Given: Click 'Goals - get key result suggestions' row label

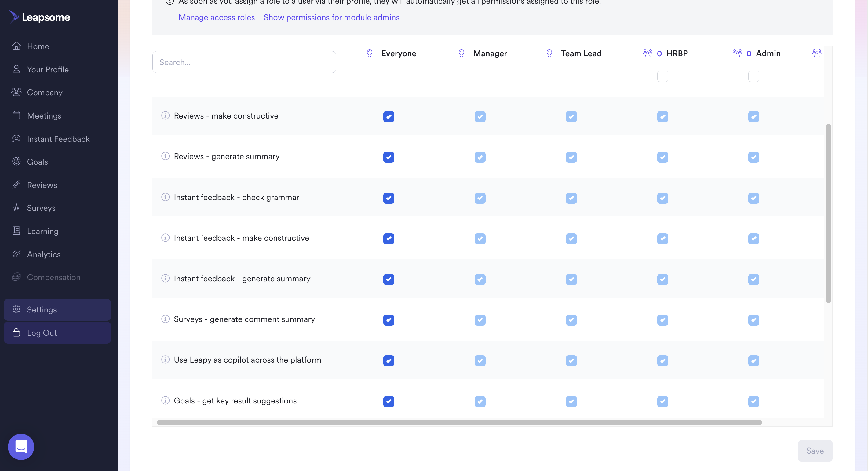Looking at the screenshot, I should tap(235, 400).
